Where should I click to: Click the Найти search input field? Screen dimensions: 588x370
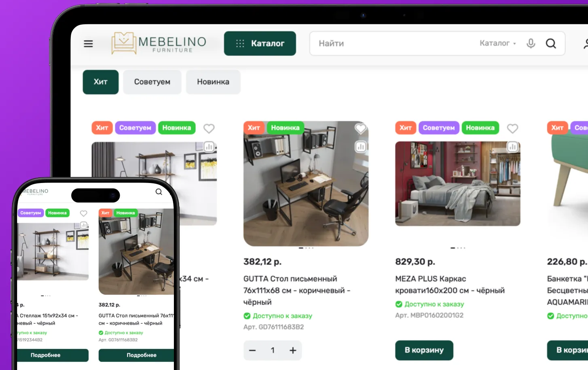point(392,43)
